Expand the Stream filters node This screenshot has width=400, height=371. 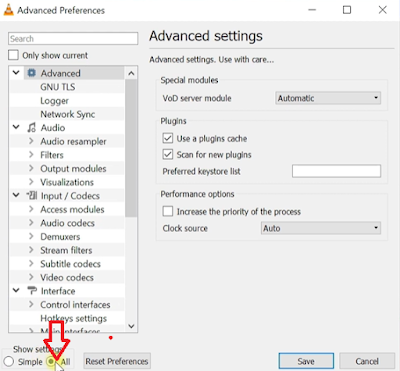(x=31, y=250)
